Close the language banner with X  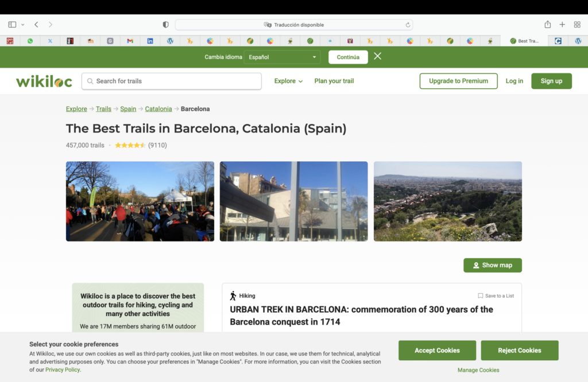[x=378, y=56]
